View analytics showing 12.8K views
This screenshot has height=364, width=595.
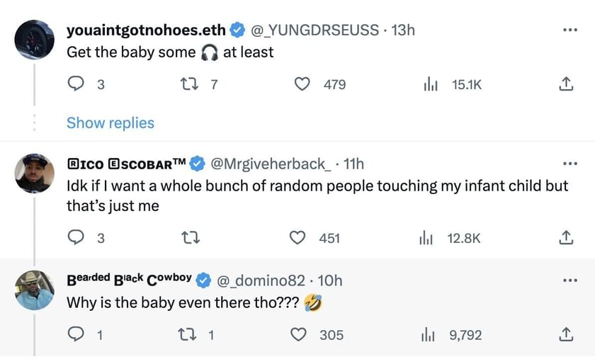point(426,238)
